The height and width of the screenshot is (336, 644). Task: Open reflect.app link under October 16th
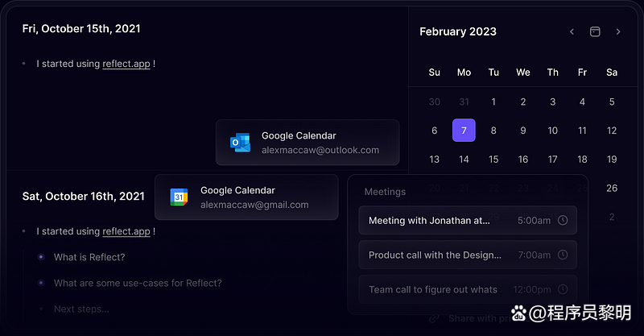coord(126,231)
